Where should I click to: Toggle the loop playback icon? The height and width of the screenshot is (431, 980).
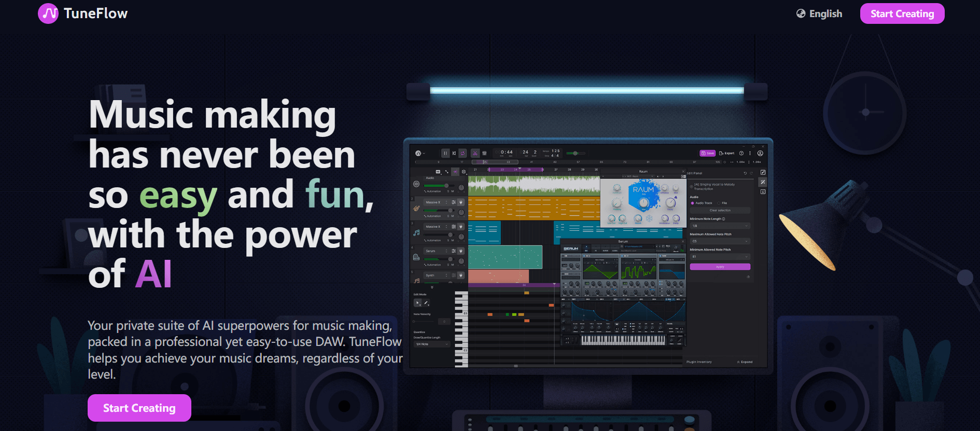point(463,153)
